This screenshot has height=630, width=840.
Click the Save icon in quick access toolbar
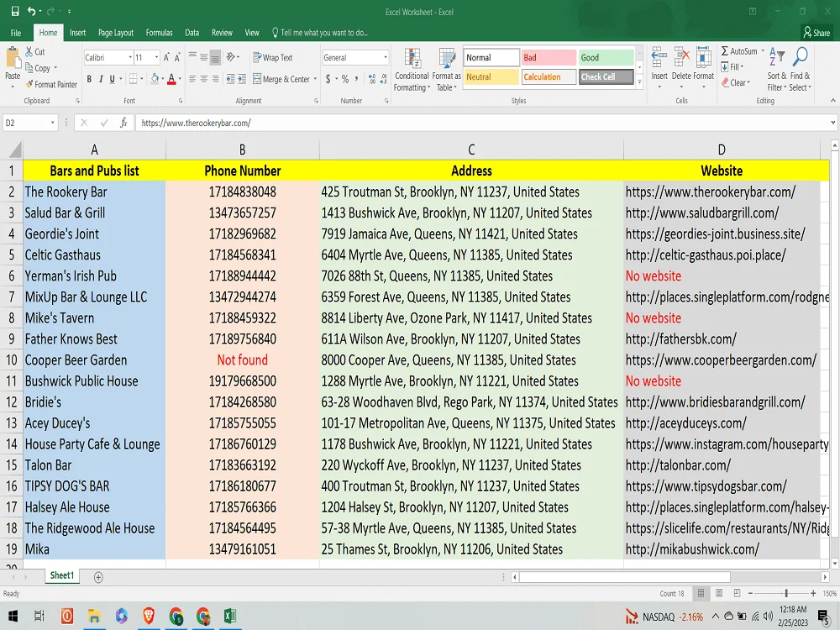14,11
